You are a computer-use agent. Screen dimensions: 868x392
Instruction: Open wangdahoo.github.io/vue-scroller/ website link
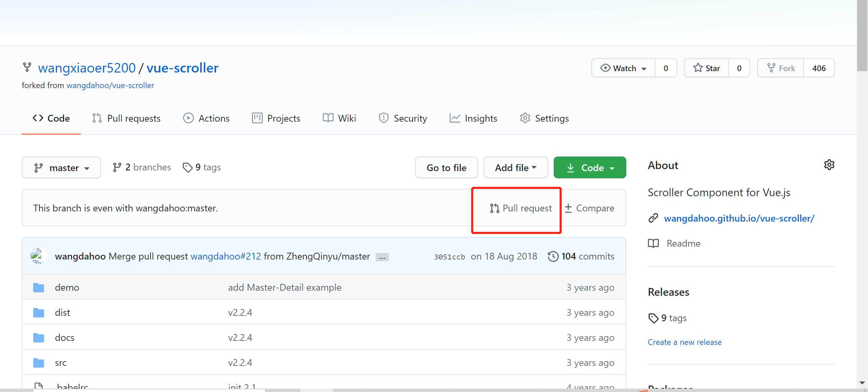(x=739, y=218)
